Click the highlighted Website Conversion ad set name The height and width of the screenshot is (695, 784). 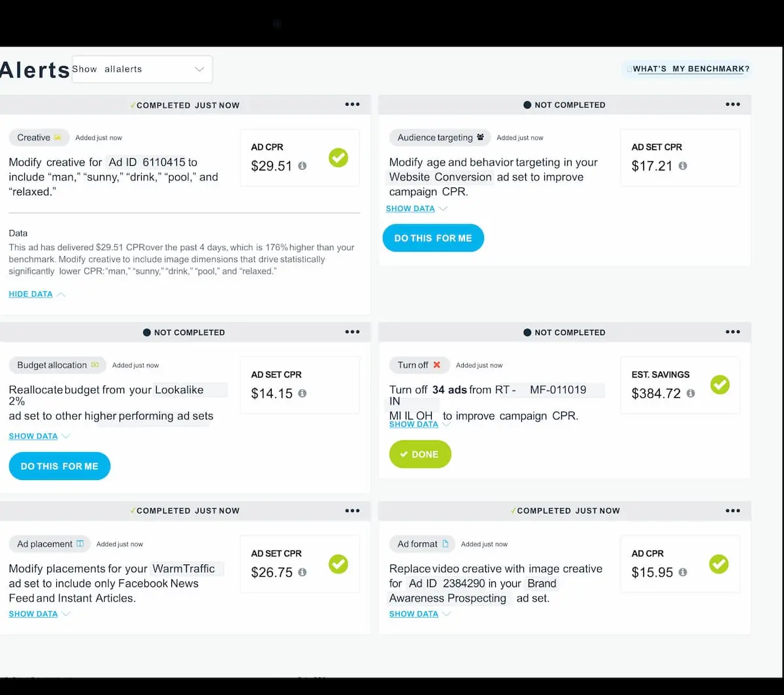440,177
